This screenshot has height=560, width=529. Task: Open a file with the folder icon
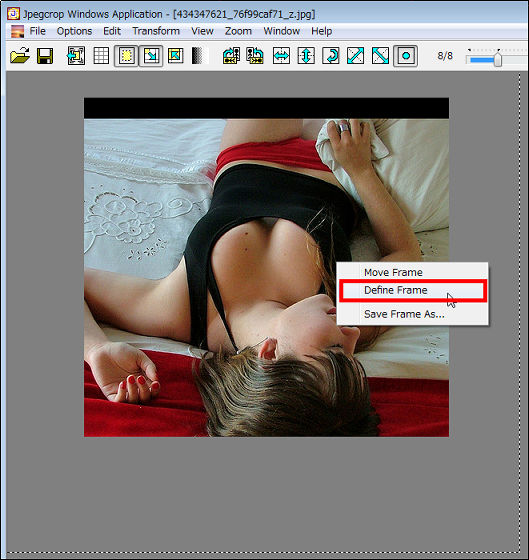(20, 56)
